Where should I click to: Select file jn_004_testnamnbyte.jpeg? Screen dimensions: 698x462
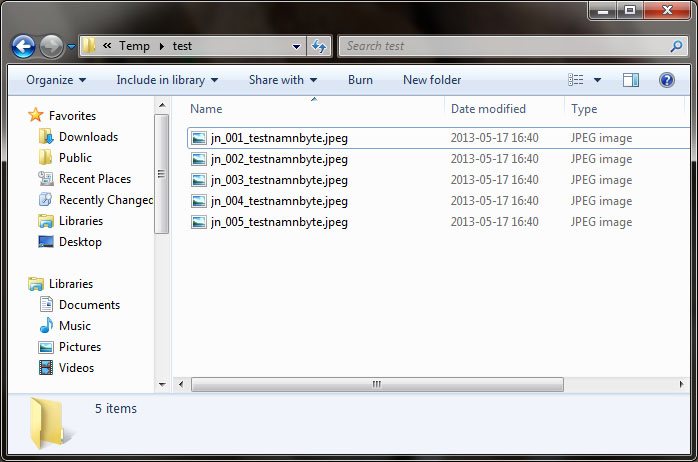tap(279, 201)
